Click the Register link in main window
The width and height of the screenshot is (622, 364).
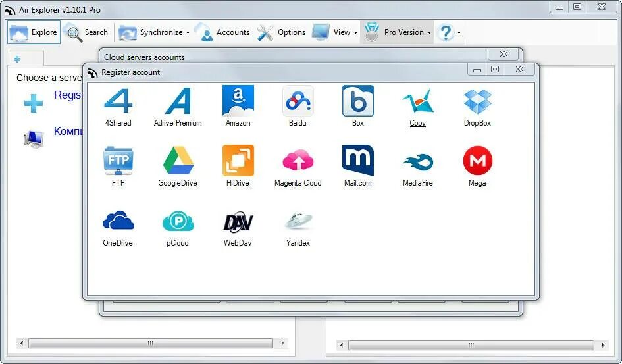68,95
